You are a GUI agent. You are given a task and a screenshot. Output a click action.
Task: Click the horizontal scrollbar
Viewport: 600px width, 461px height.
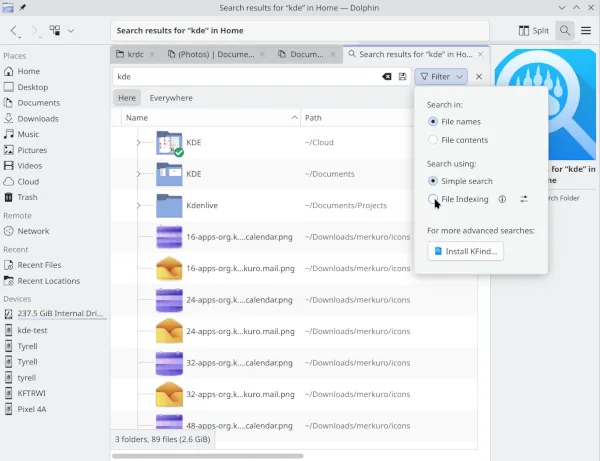click(x=208, y=456)
